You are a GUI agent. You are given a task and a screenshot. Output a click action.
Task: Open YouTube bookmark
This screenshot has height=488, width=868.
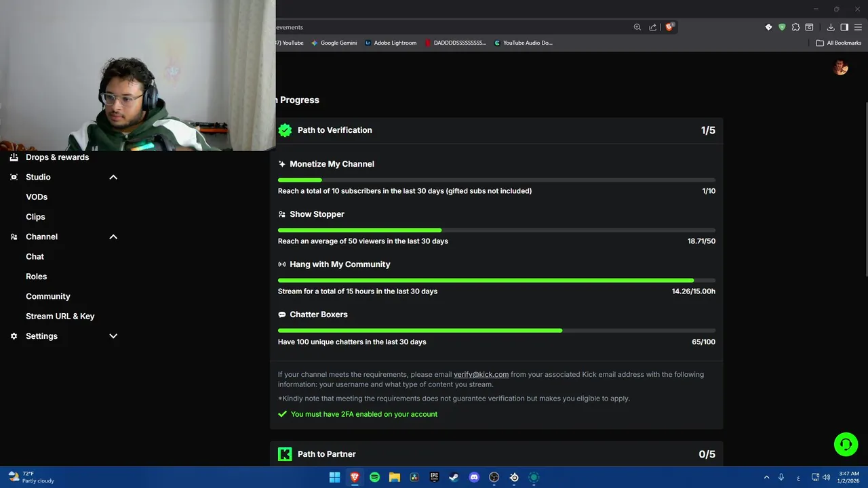pyautogui.click(x=290, y=43)
